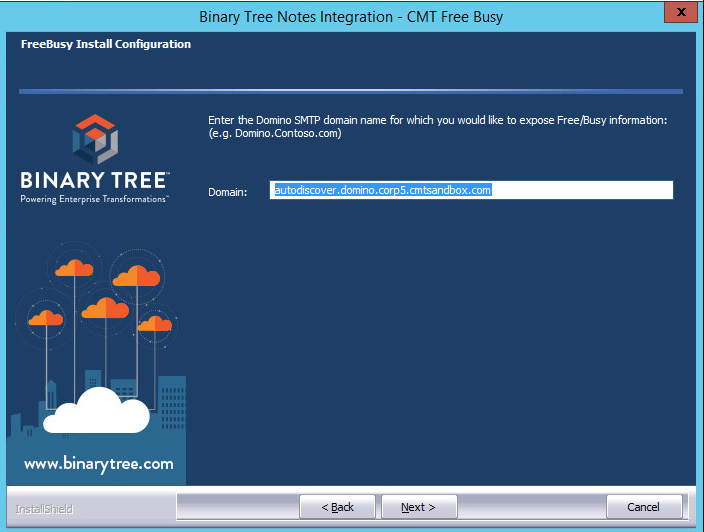Click the InstallShield label
Viewport: 704px width, 532px height.
pyautogui.click(x=44, y=509)
